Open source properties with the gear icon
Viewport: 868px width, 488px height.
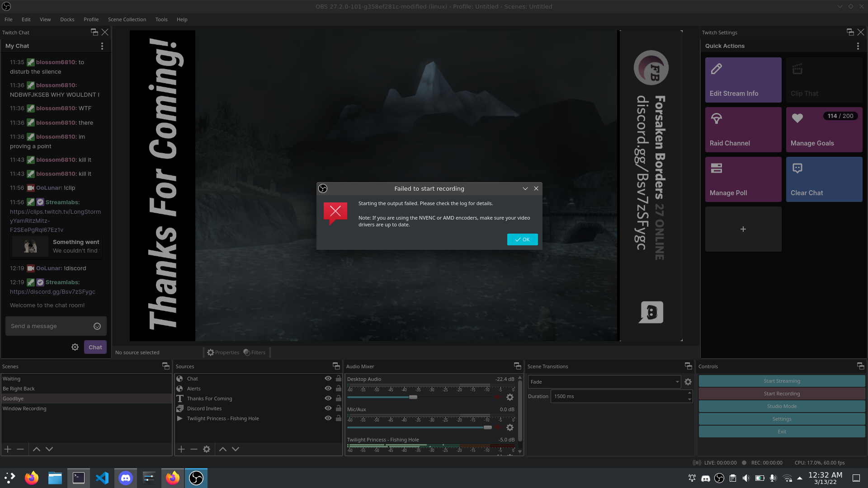[207, 449]
